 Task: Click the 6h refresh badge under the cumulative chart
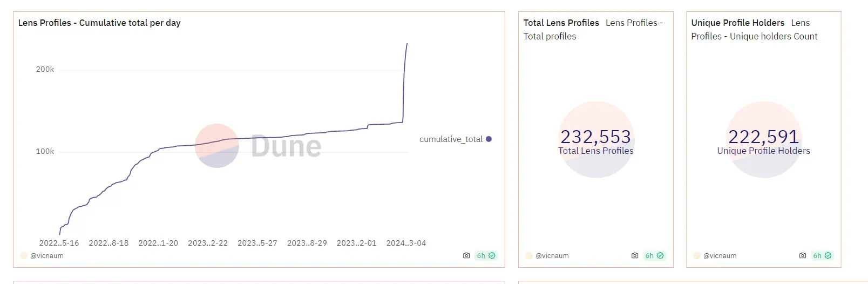[486, 256]
